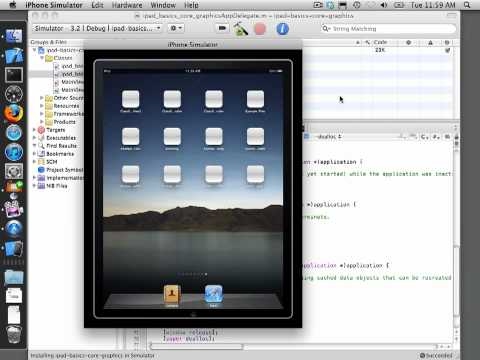This screenshot has height=360, width=480.
Task: Launch Firefox from the Dock
Action: [x=13, y=113]
